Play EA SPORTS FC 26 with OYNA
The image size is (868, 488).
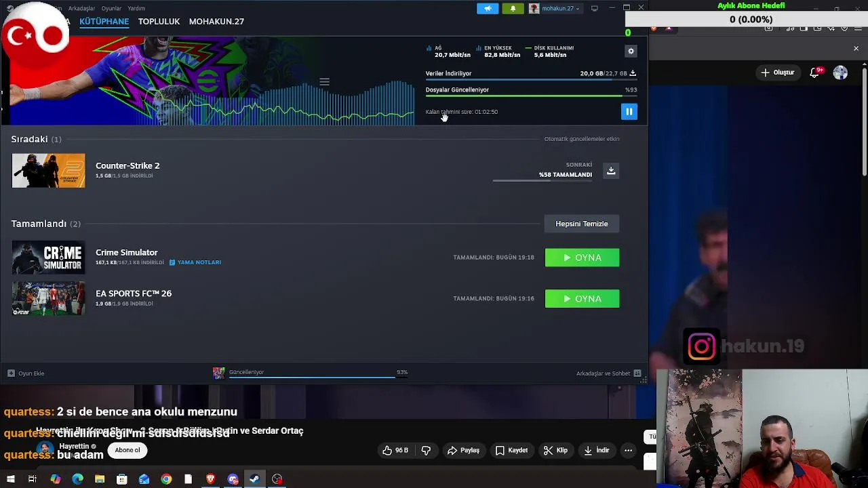[x=582, y=299]
